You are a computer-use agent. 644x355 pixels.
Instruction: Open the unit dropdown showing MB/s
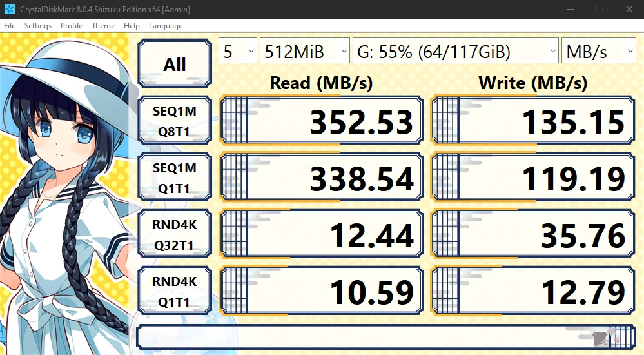pyautogui.click(x=599, y=51)
